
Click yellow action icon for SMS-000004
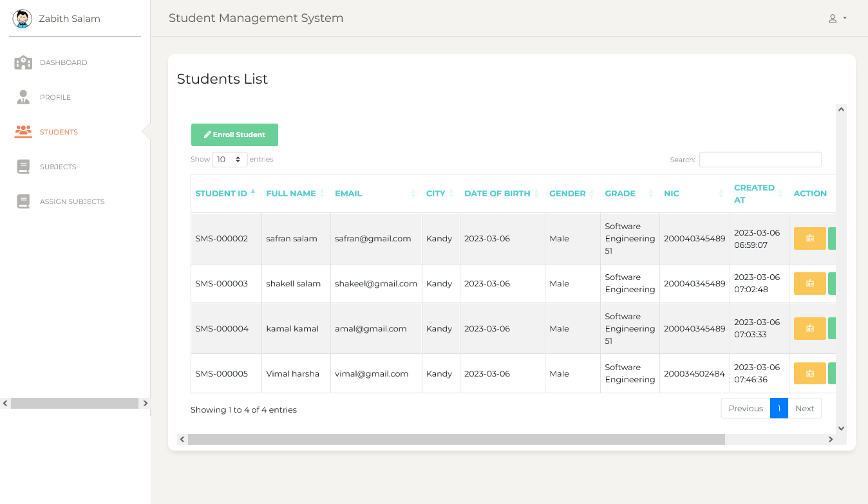point(810,328)
